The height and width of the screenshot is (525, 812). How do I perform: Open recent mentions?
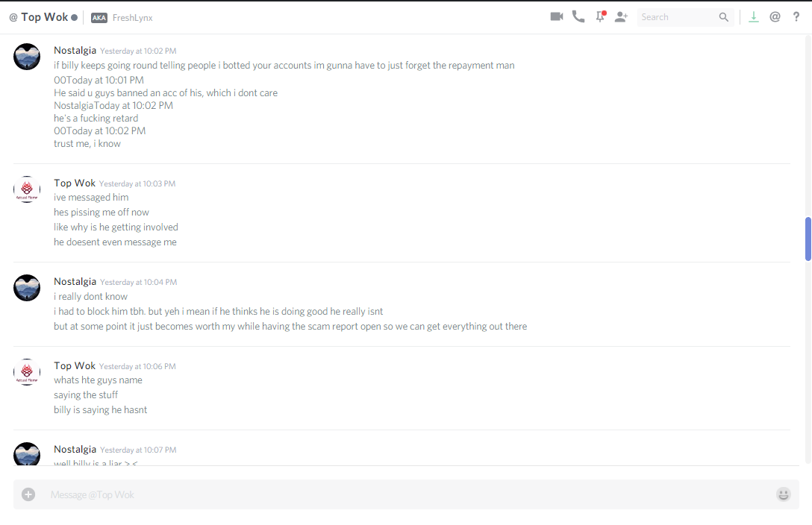click(775, 17)
